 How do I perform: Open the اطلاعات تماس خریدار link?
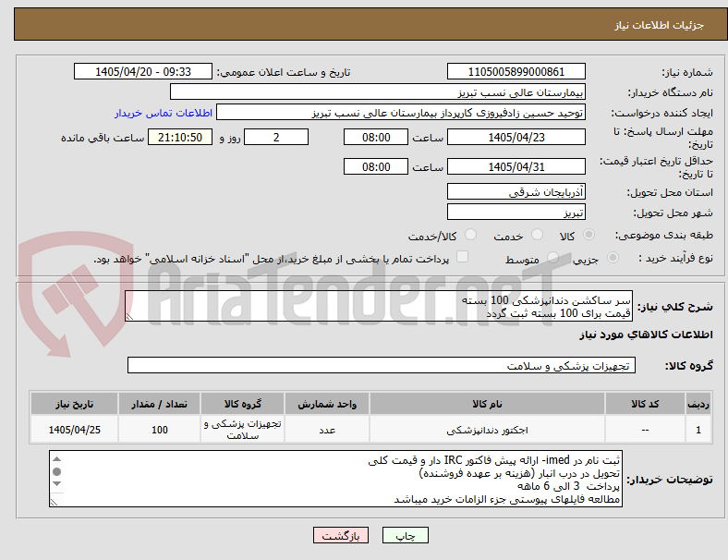pos(164,113)
